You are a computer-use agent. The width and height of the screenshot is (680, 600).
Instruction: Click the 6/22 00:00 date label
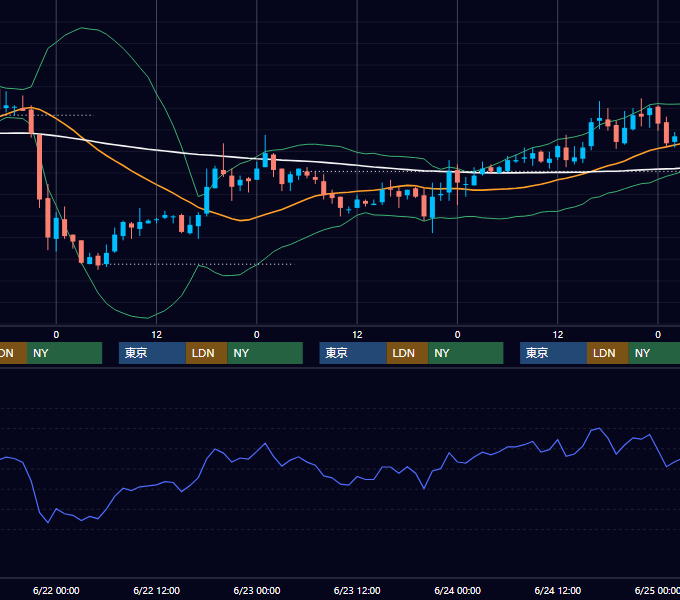[x=56, y=590]
